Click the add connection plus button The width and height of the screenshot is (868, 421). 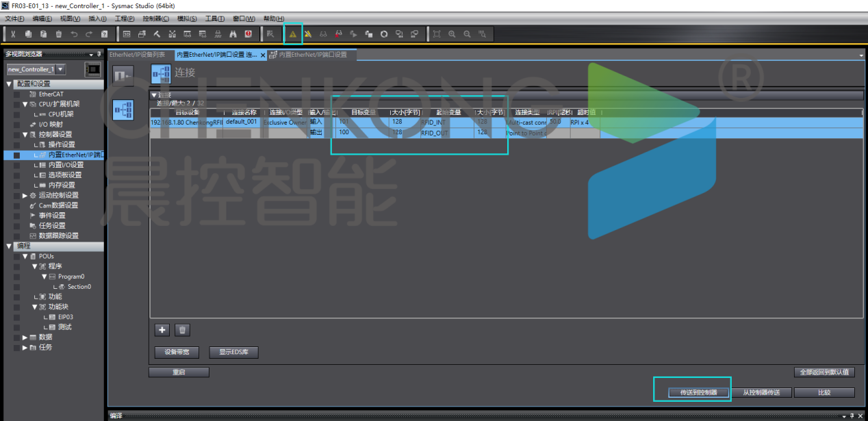coord(162,330)
